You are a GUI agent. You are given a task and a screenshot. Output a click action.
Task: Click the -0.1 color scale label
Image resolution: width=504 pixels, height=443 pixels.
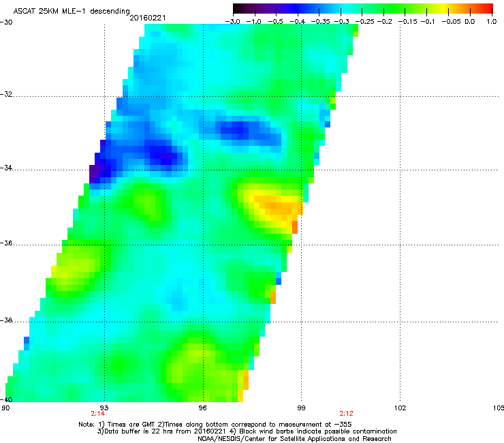pyautogui.click(x=428, y=22)
